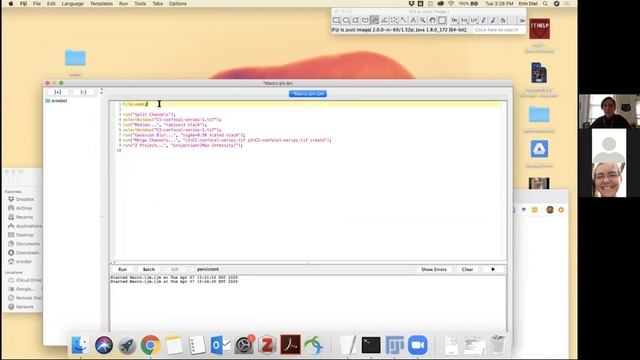
Task: Open the Tabs menu
Action: (x=158, y=4)
